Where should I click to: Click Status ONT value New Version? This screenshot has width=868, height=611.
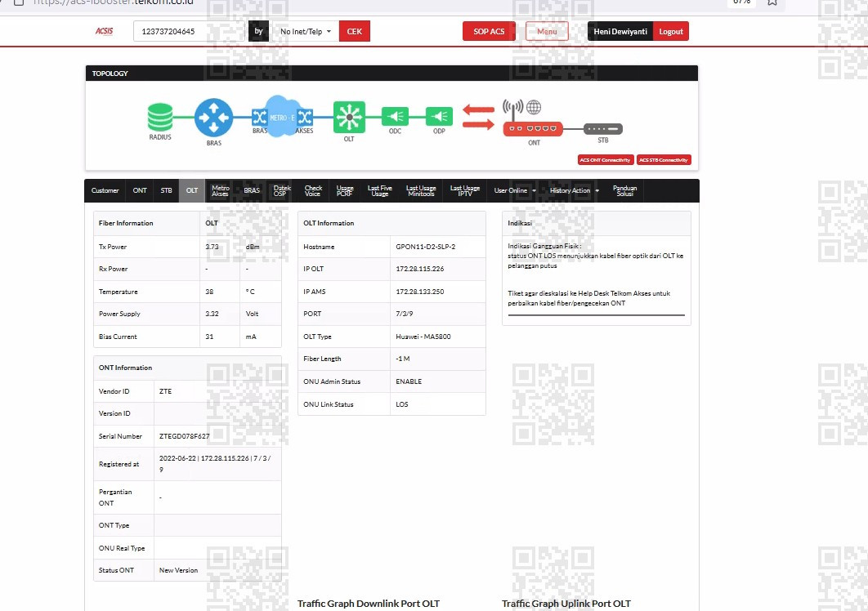178,571
